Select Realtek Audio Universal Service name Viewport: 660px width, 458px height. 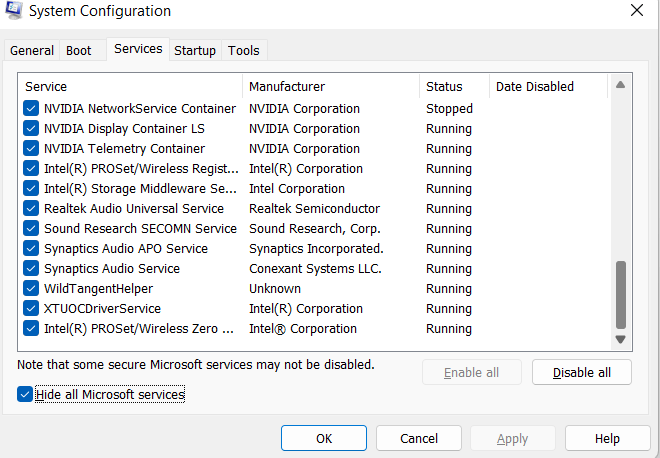(x=134, y=208)
